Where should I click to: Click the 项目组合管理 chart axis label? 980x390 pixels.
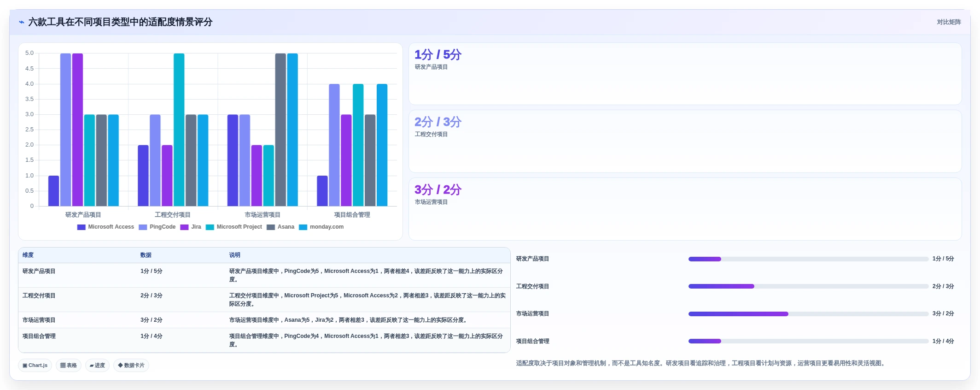pos(352,215)
